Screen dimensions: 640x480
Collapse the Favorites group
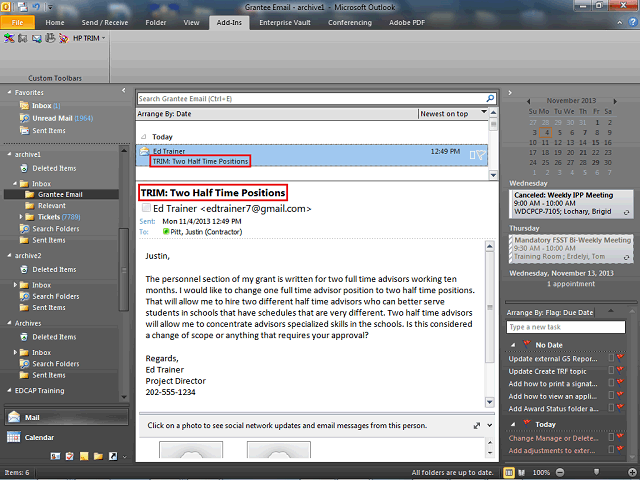(x=9, y=93)
